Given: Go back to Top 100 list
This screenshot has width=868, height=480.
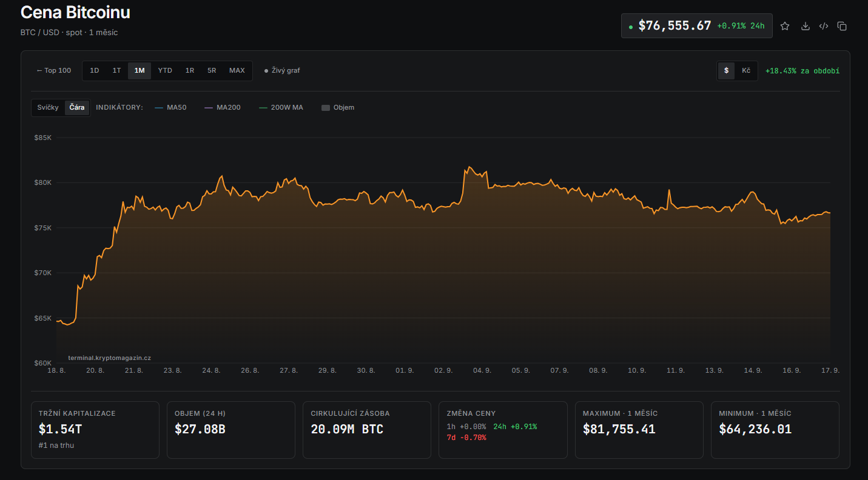Looking at the screenshot, I should 54,70.
